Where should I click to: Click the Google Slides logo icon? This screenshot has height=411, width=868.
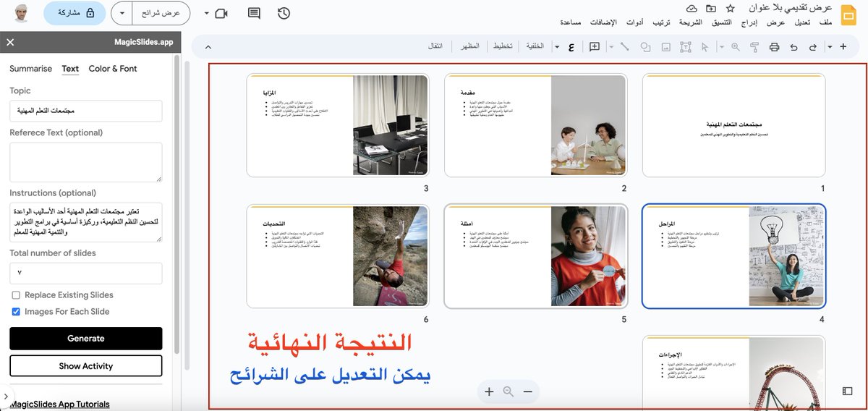pyautogui.click(x=848, y=14)
